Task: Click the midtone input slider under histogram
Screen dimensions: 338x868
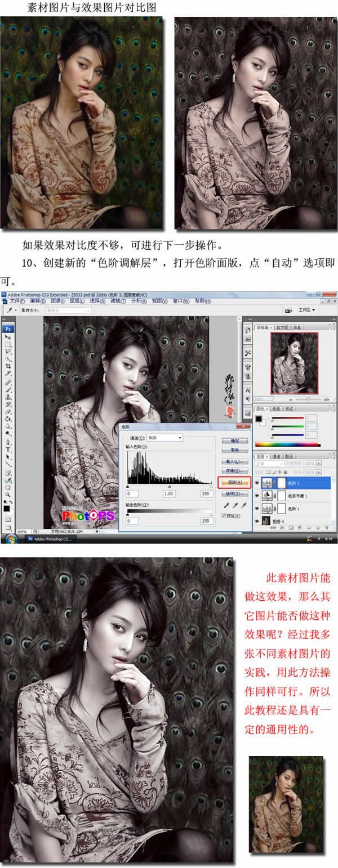Action: pyautogui.click(x=170, y=487)
